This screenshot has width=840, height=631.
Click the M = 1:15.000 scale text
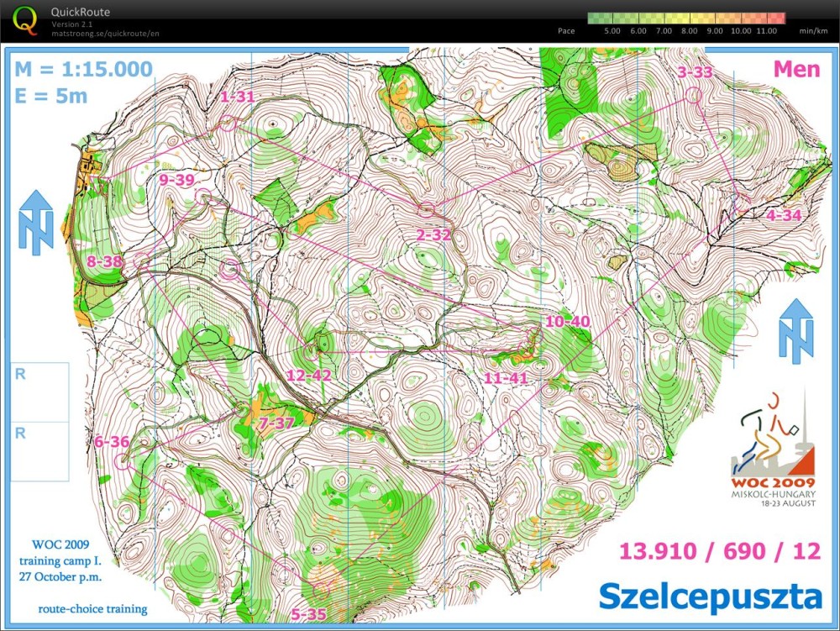pyautogui.click(x=83, y=69)
